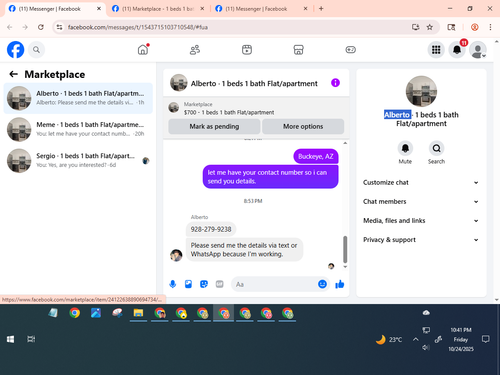500x375 pixels.
Task: Open the Friends icon in top navigation
Action: [195, 50]
